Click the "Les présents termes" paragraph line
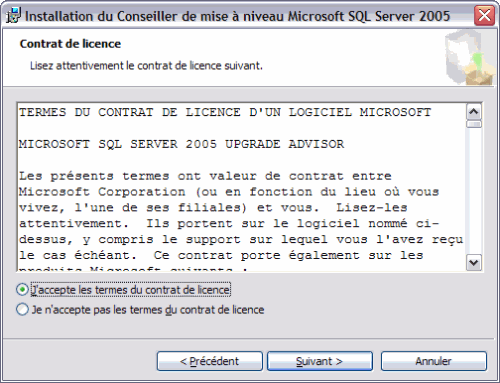The image size is (500, 383). 205,176
